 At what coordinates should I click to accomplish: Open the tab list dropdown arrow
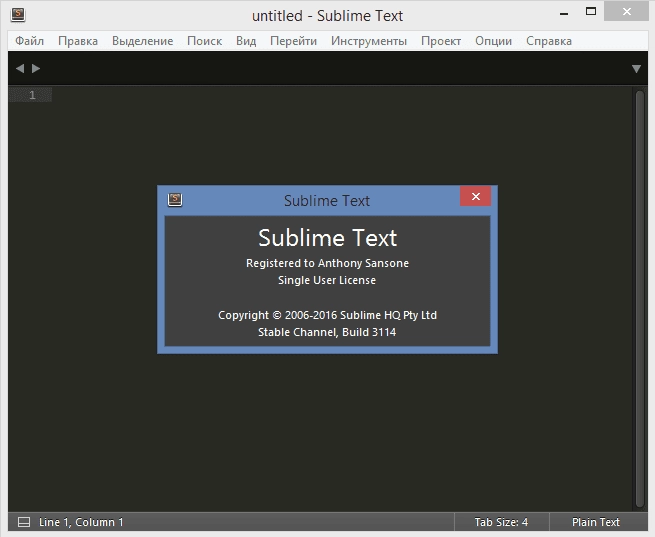[x=636, y=68]
